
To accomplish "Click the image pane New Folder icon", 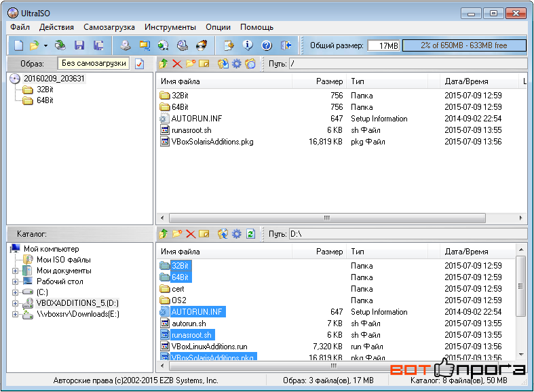I will point(191,64).
